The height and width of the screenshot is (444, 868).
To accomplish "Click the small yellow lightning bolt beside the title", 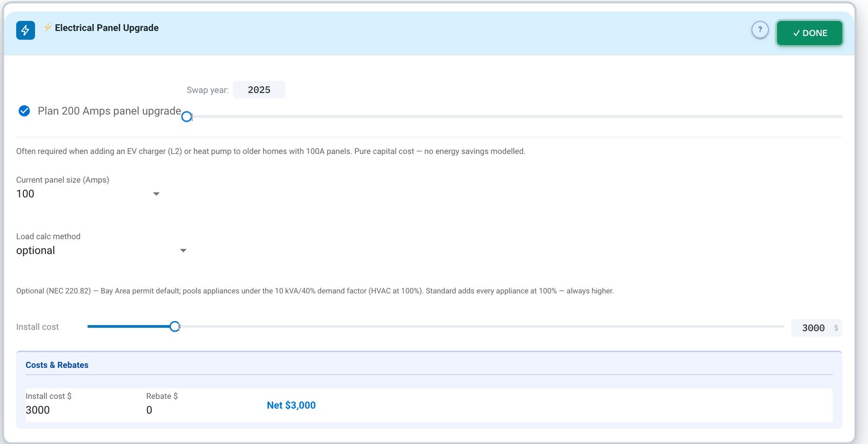I will (48, 27).
